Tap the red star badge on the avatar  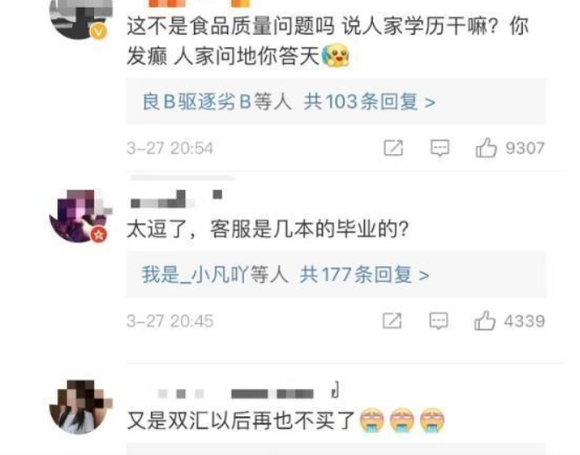click(x=98, y=235)
